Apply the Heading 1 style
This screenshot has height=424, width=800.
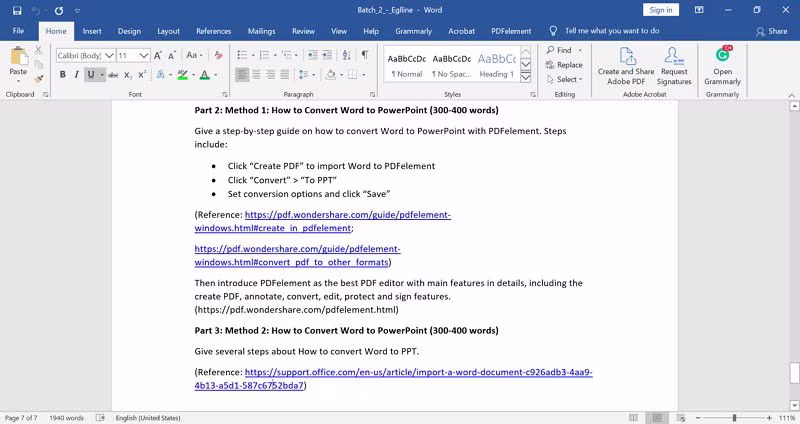point(496,65)
